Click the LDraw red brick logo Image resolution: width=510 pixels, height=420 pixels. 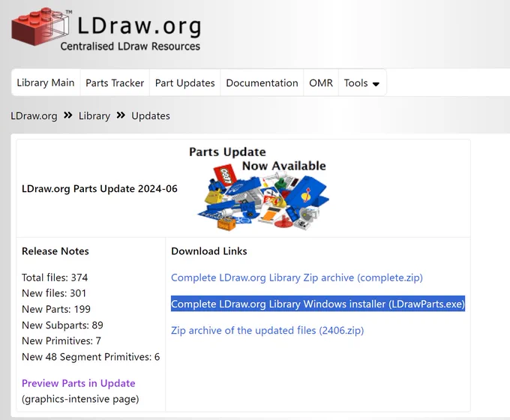tap(40, 27)
